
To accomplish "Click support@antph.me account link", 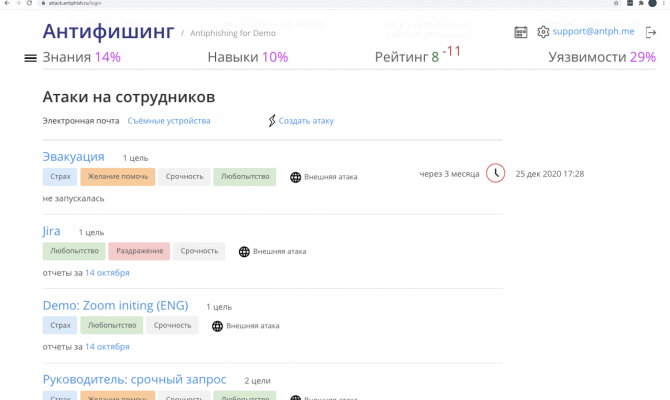I will [x=593, y=31].
